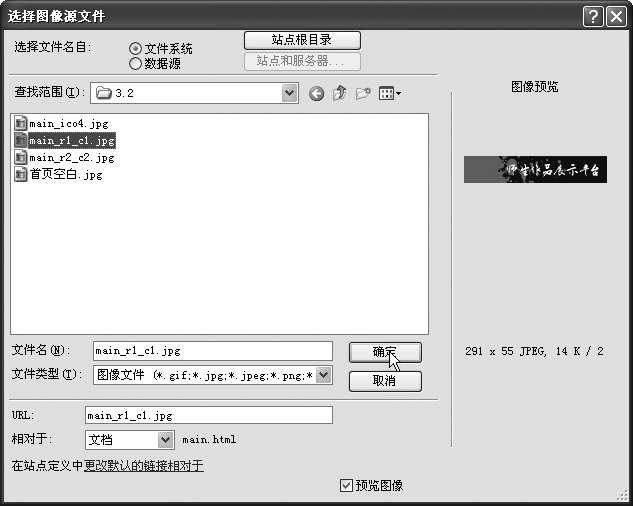This screenshot has width=633, height=506.
Task: Close the select image source dialog
Action: click(616, 17)
